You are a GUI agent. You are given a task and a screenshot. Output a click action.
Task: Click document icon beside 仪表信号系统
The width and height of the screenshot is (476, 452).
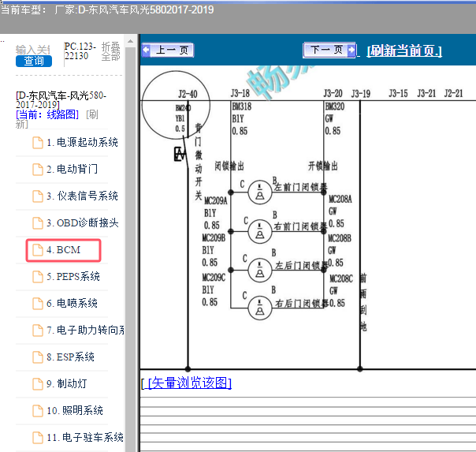point(38,196)
